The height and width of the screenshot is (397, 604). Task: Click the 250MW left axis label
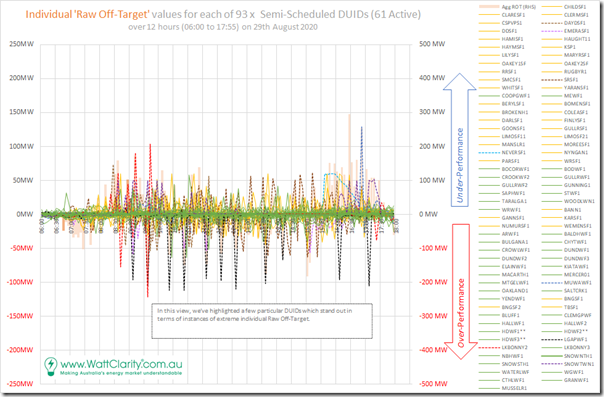(x=22, y=44)
